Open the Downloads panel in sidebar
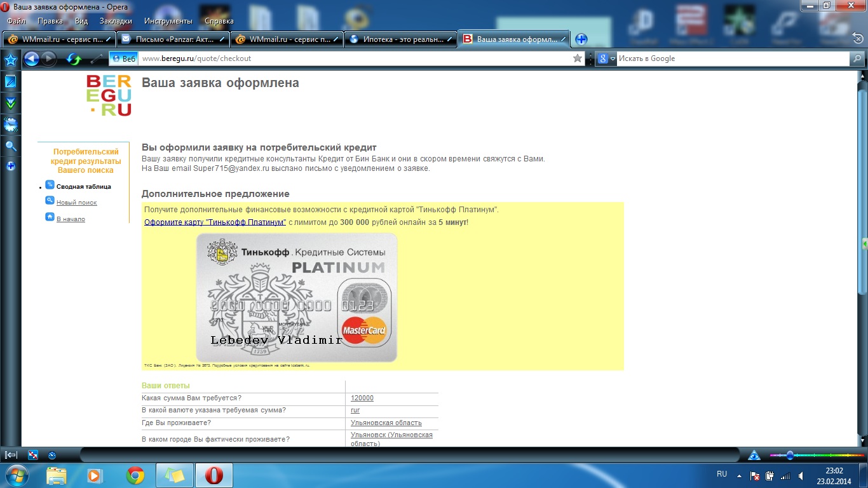868x488 pixels. [10, 103]
